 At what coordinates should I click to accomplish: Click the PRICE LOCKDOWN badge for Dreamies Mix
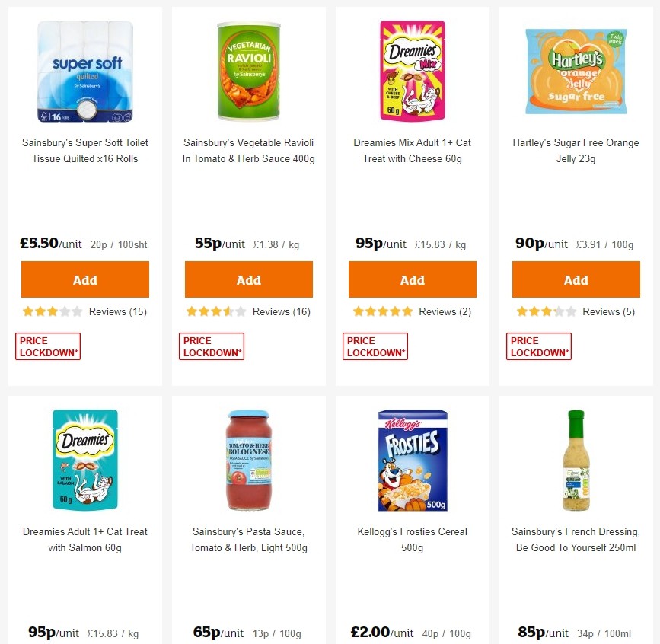pyautogui.click(x=375, y=346)
